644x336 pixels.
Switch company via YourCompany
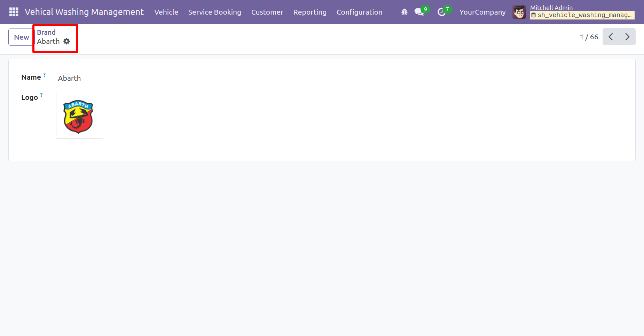(x=482, y=12)
